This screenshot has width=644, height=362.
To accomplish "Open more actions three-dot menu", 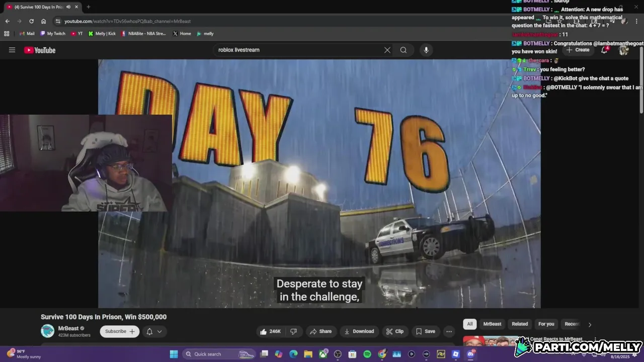I will coord(449,331).
